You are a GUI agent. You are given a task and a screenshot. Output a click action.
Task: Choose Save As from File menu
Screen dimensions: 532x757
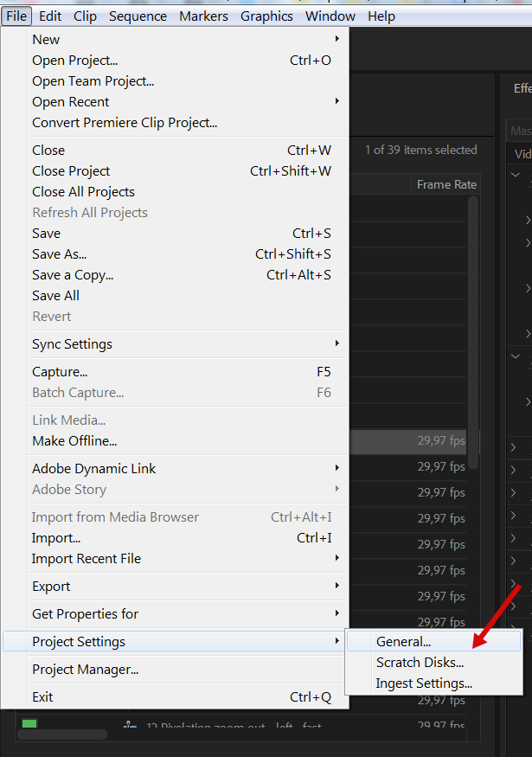[x=60, y=254]
